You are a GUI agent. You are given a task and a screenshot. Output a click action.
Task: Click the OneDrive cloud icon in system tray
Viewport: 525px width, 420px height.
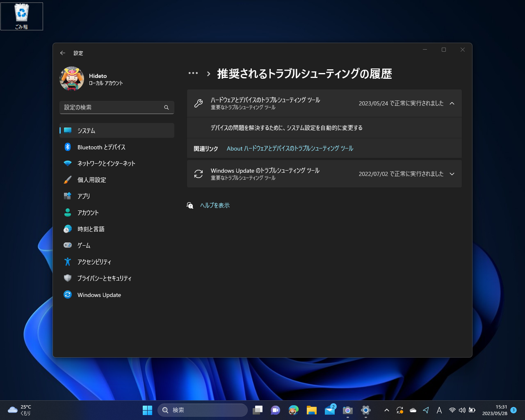pos(413,410)
